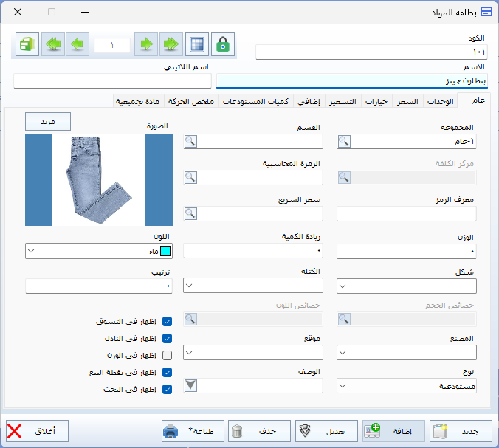Expand the نوع dropdown showing مستودعية
499x448 pixels.
click(x=407, y=386)
